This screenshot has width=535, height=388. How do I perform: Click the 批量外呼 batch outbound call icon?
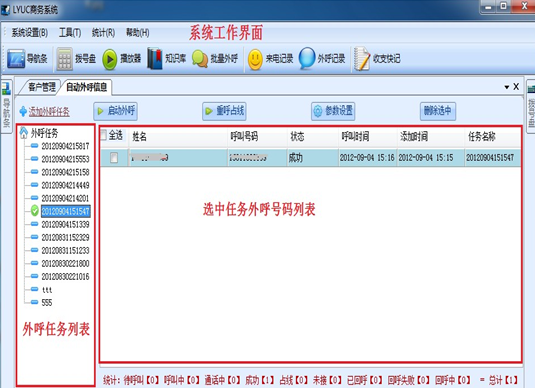pos(200,59)
